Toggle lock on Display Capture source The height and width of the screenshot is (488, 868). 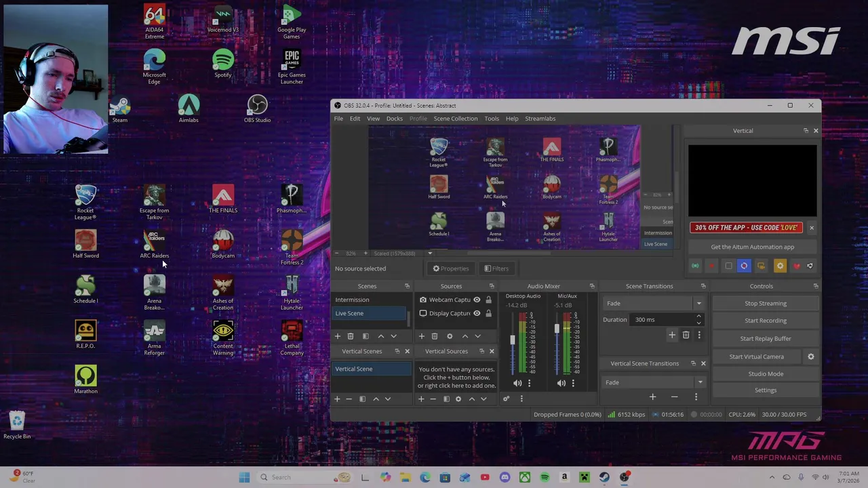pos(488,313)
